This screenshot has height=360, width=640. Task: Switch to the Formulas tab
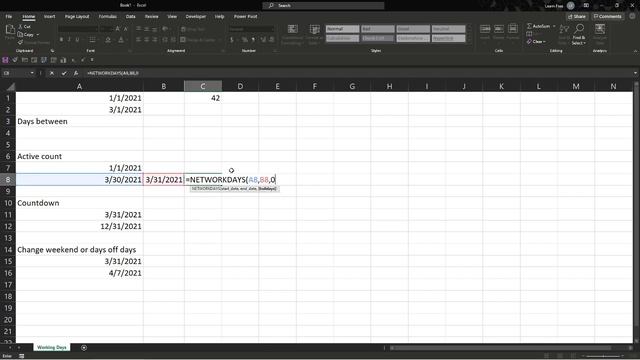107,16
